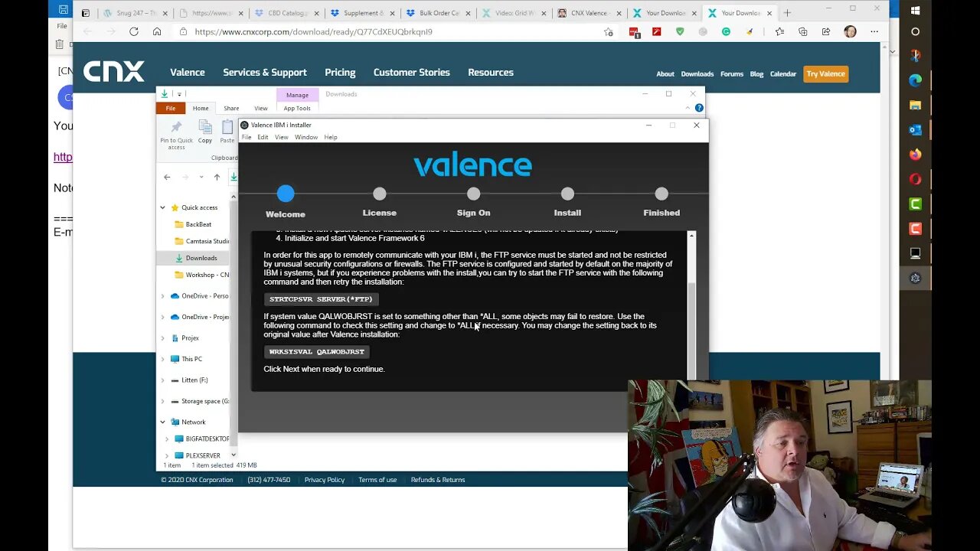Reload the browser page
Screen dimensions: 980x551
[x=134, y=31]
